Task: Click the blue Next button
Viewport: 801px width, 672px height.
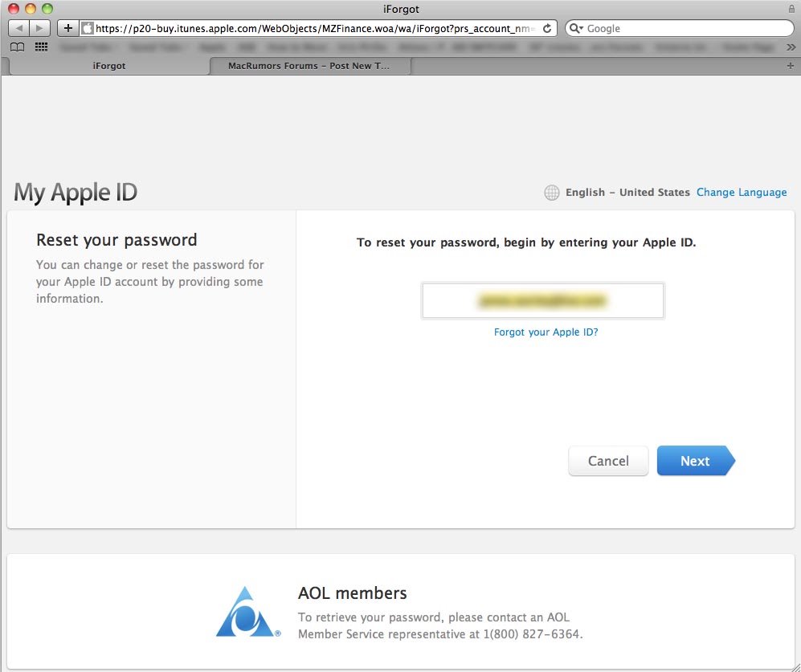Action: coord(695,461)
